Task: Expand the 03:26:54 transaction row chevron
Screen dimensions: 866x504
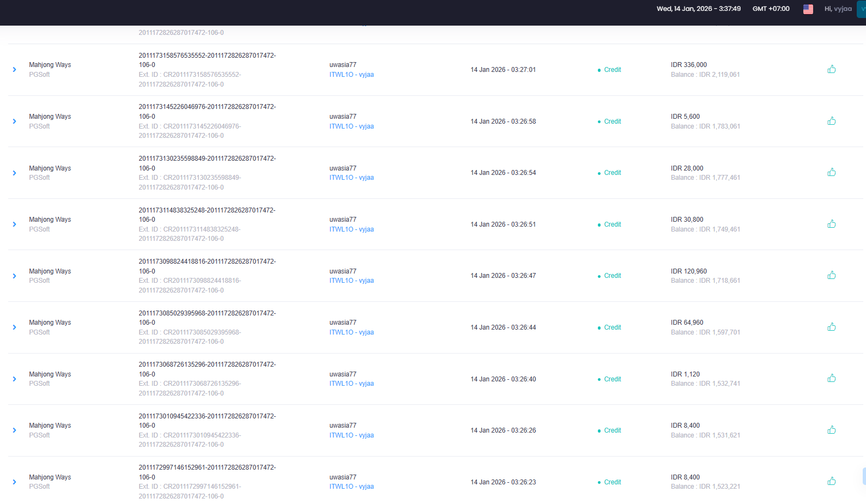Action: coord(15,173)
